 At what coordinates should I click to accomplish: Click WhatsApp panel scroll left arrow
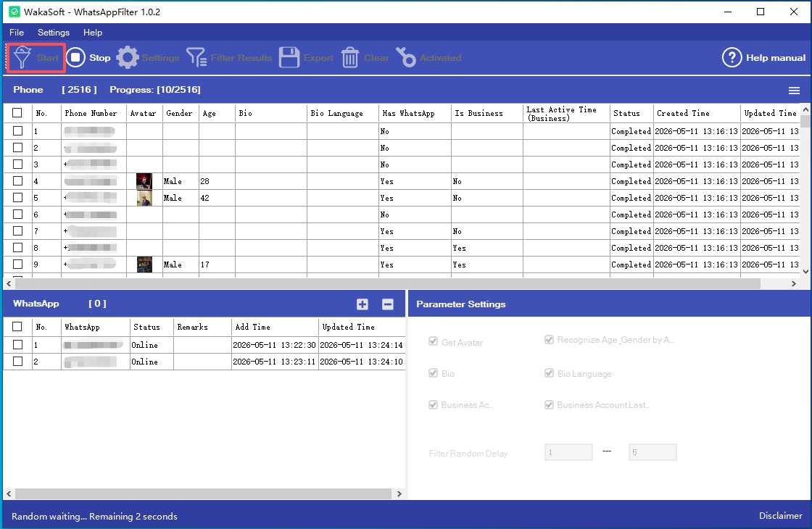[x=9, y=493]
